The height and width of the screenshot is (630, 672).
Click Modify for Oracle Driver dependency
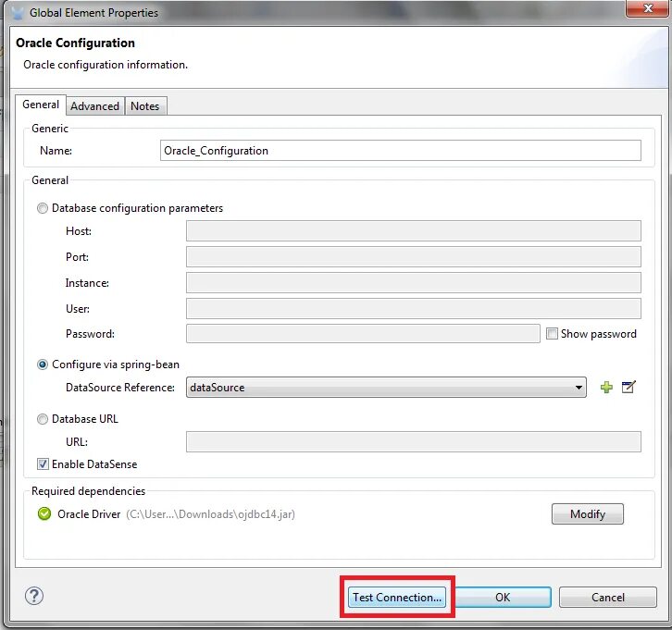coord(588,514)
